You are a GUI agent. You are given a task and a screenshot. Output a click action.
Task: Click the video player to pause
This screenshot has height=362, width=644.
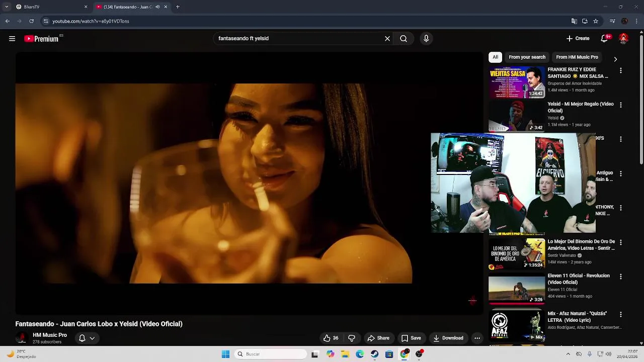[249, 184]
